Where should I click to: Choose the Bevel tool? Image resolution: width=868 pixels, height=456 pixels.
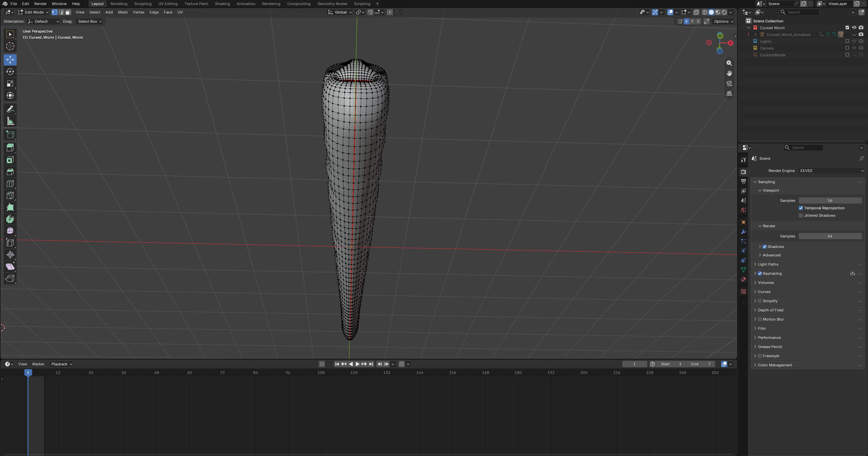click(x=10, y=172)
